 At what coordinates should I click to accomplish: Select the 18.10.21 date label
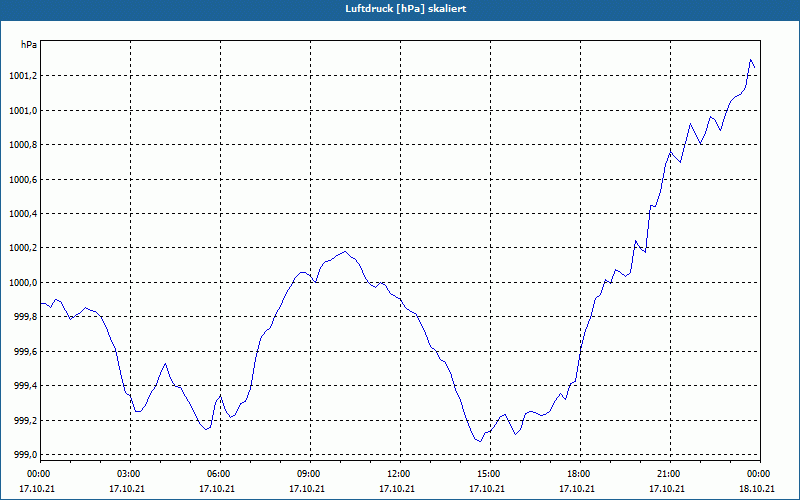tap(757, 488)
